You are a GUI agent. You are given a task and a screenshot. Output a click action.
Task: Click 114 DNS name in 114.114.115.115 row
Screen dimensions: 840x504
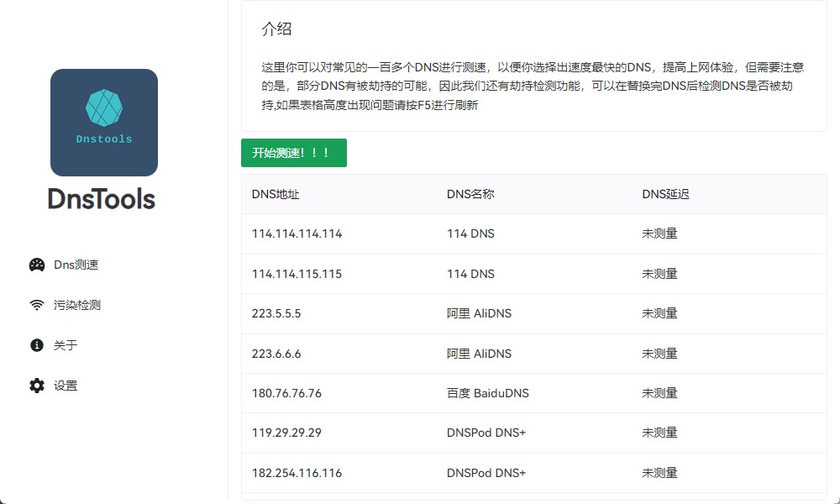pos(470,274)
